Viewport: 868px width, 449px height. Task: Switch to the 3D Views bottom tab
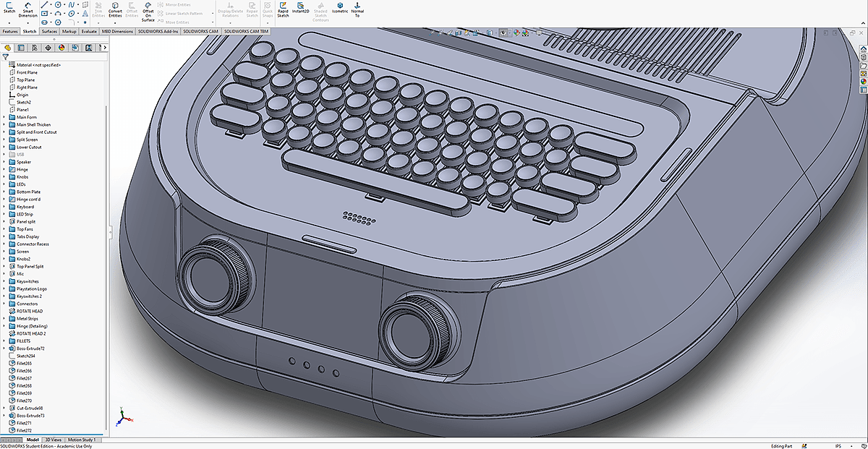click(54, 440)
